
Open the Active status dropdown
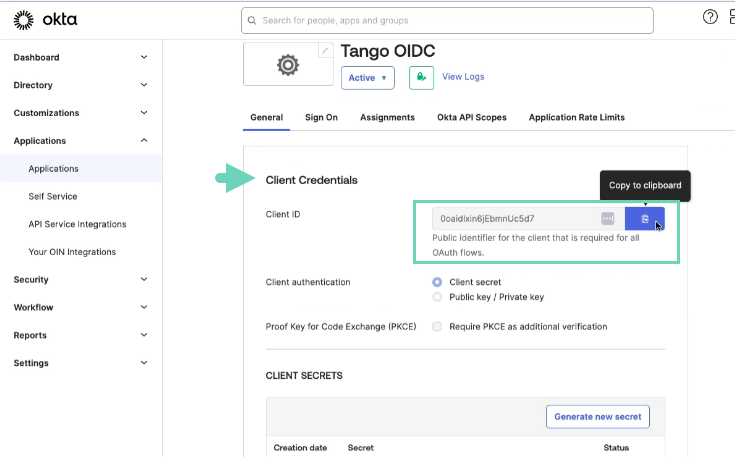368,77
